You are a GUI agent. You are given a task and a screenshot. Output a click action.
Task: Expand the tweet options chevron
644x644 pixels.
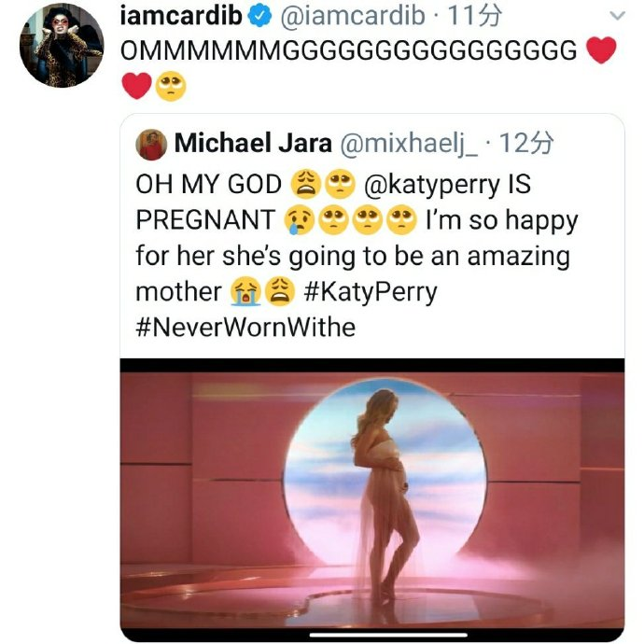point(617,16)
